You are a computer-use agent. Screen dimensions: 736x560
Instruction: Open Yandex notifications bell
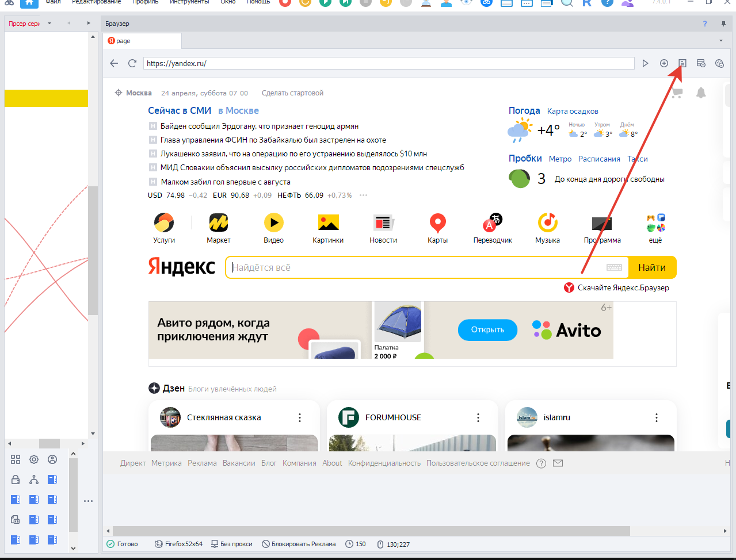point(701,93)
